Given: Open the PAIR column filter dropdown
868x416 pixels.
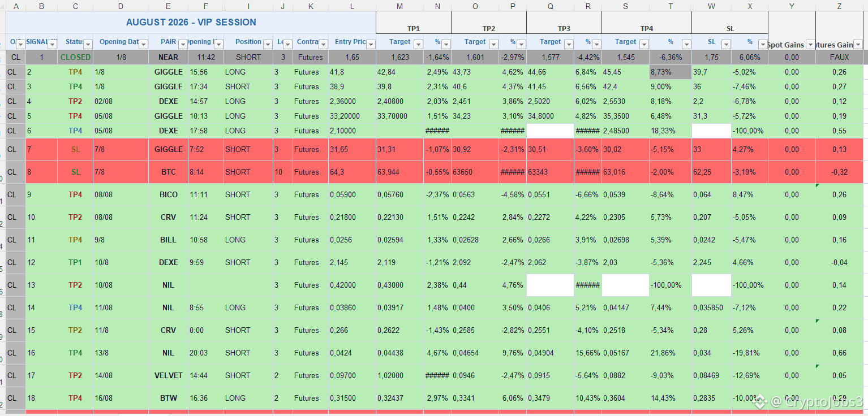Looking at the screenshot, I should (183, 44).
